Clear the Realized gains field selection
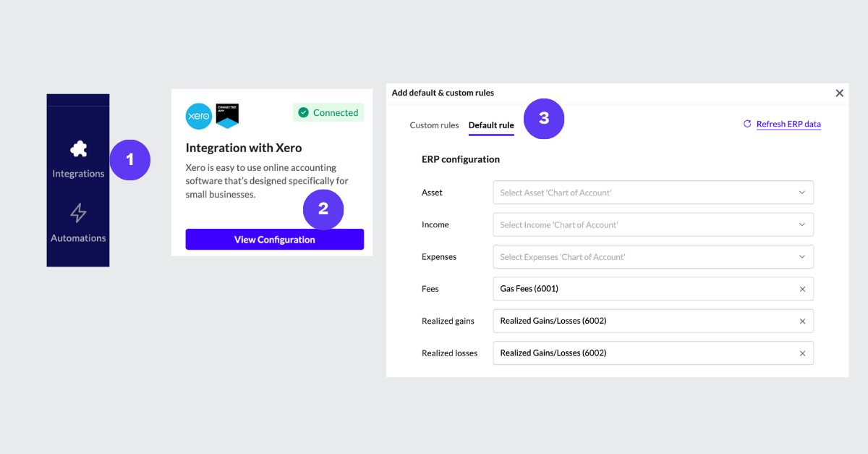 (x=802, y=321)
